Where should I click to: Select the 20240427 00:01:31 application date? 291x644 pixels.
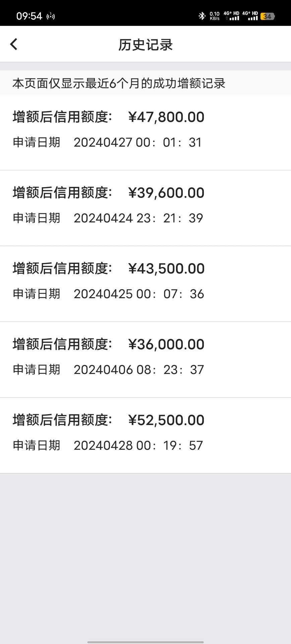[138, 142]
